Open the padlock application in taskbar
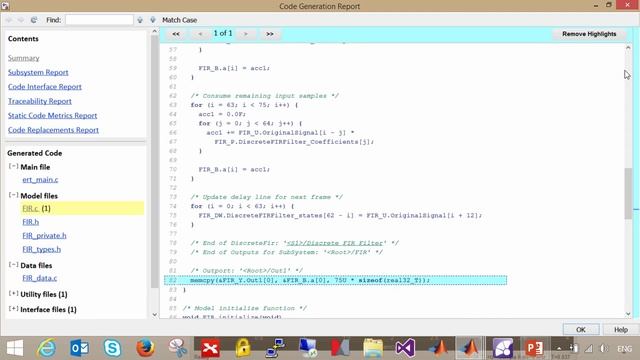This screenshot has height=360, width=640. tap(243, 348)
